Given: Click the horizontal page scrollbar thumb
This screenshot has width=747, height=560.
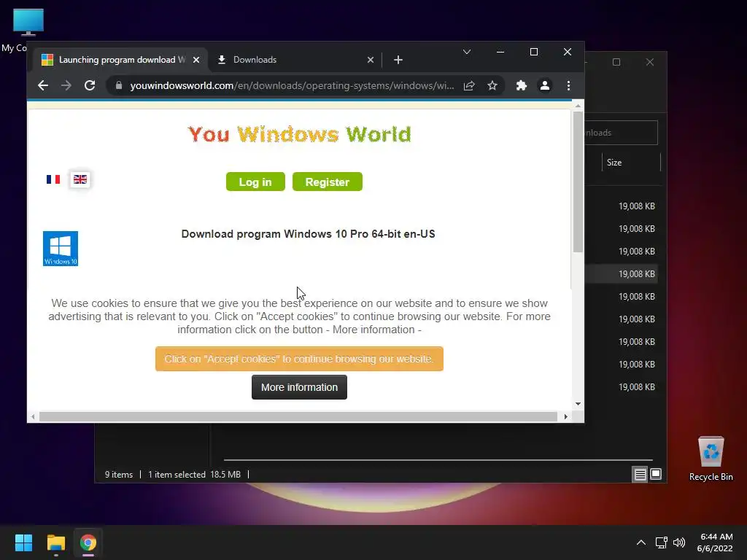Looking at the screenshot, I should tap(298, 416).
